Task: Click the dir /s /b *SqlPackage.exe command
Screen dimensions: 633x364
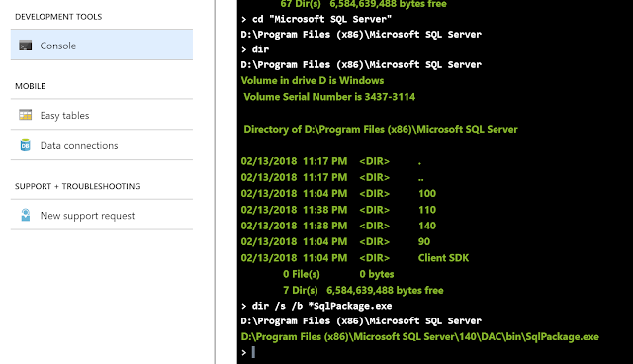Action: (321, 306)
